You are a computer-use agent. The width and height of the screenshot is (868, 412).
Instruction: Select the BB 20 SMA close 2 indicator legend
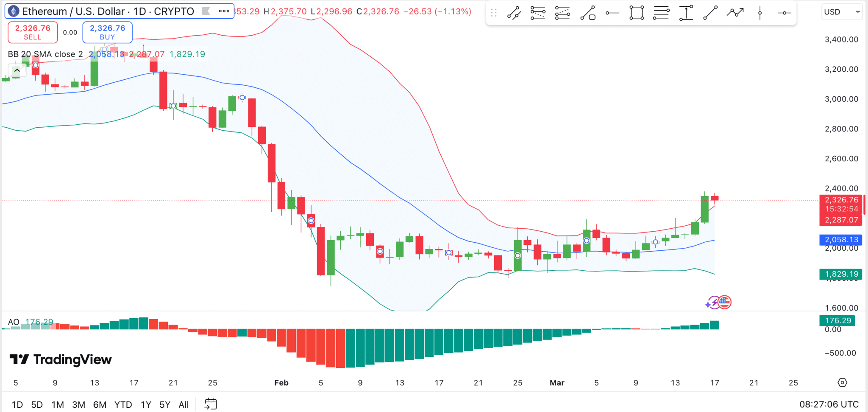coord(45,54)
